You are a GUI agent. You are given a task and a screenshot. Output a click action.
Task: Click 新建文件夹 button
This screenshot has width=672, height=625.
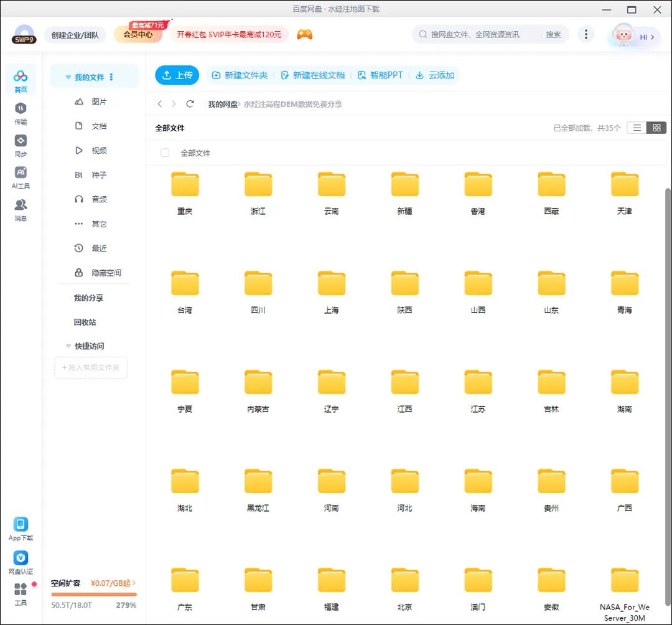[240, 75]
